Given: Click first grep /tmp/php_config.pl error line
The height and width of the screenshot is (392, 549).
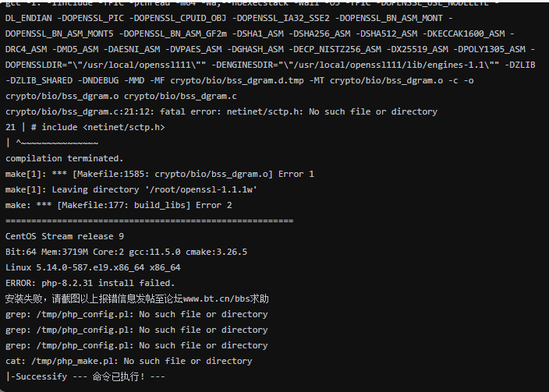Looking at the screenshot, I should click(136, 314).
